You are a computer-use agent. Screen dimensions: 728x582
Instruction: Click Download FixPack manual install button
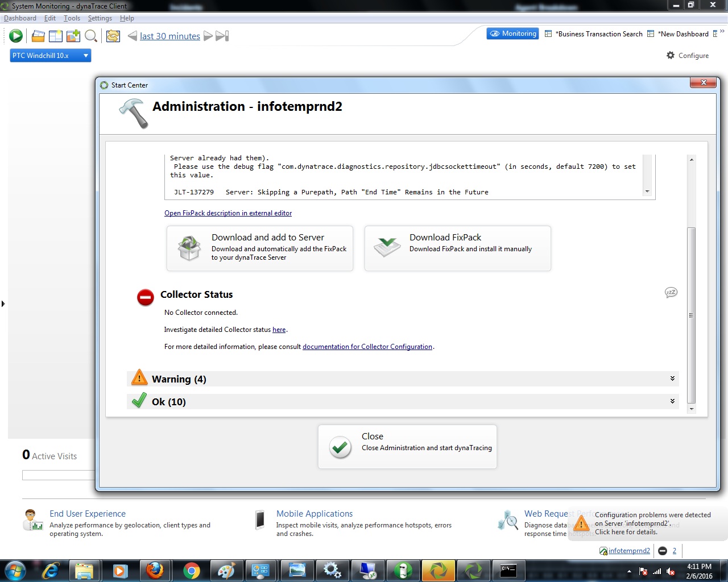458,248
